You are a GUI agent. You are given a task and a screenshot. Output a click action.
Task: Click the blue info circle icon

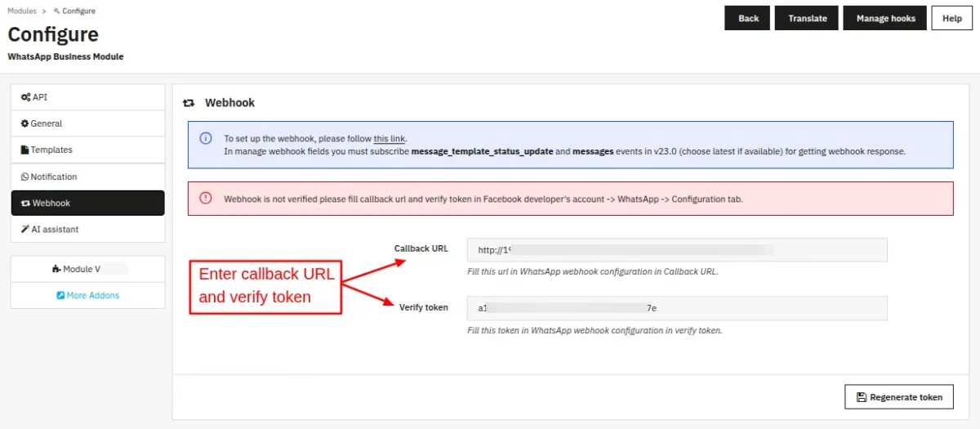pos(206,138)
